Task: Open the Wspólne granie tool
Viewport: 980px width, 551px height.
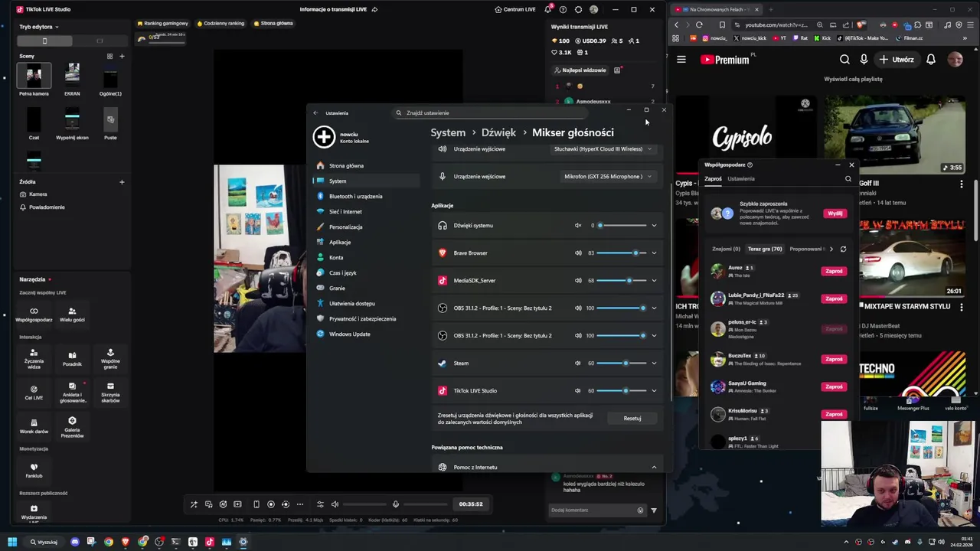Action: pos(110,359)
